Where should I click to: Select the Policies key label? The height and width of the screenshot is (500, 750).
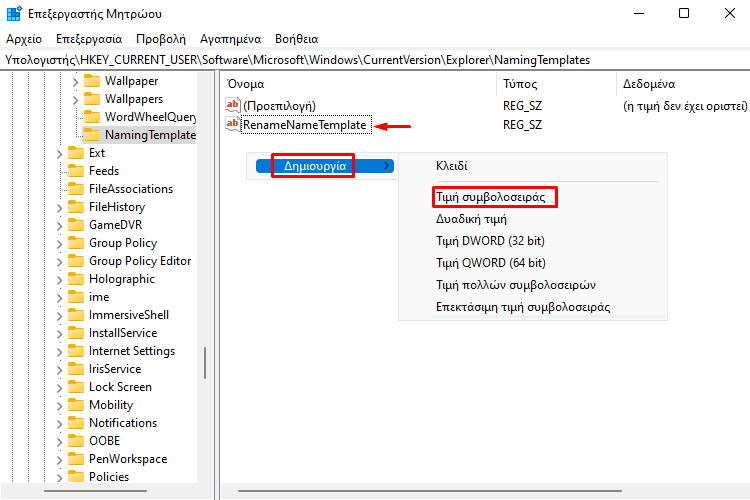coord(109,477)
